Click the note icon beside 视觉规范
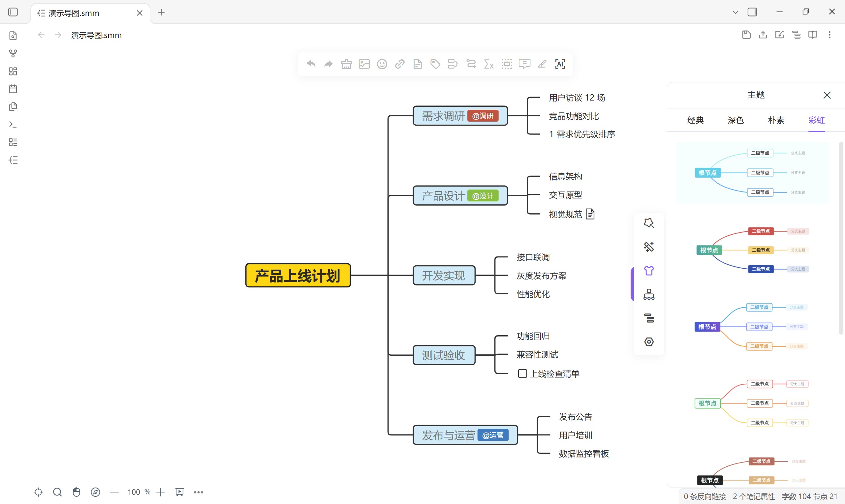 (x=590, y=214)
